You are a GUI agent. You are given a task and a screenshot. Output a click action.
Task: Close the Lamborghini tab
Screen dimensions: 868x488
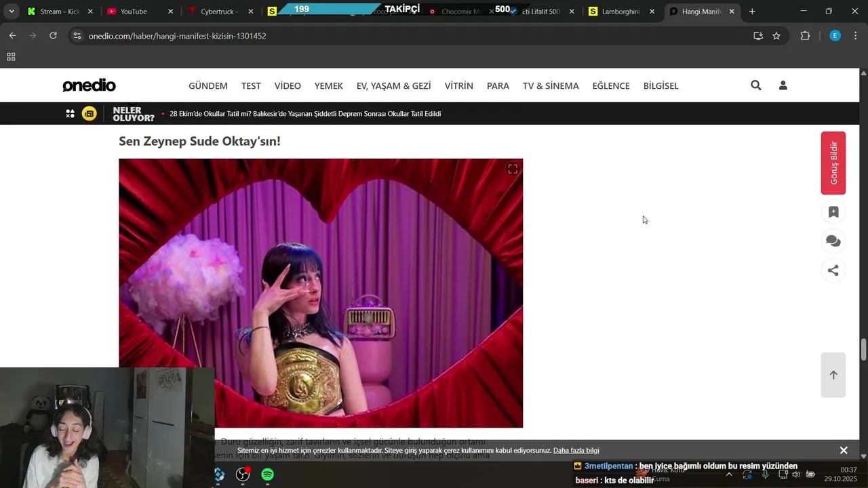pos(652,12)
